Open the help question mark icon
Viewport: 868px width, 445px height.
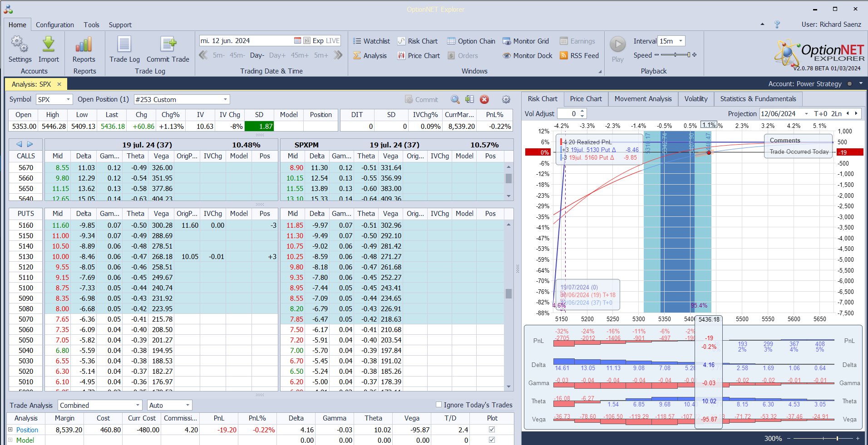(777, 24)
